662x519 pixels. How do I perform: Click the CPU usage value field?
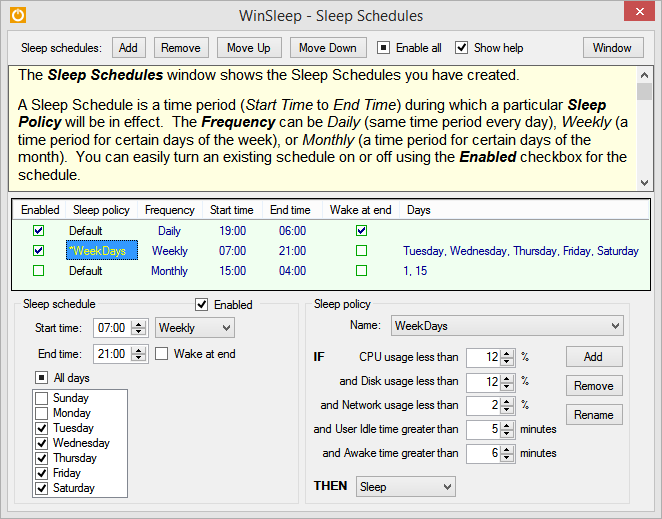483,357
